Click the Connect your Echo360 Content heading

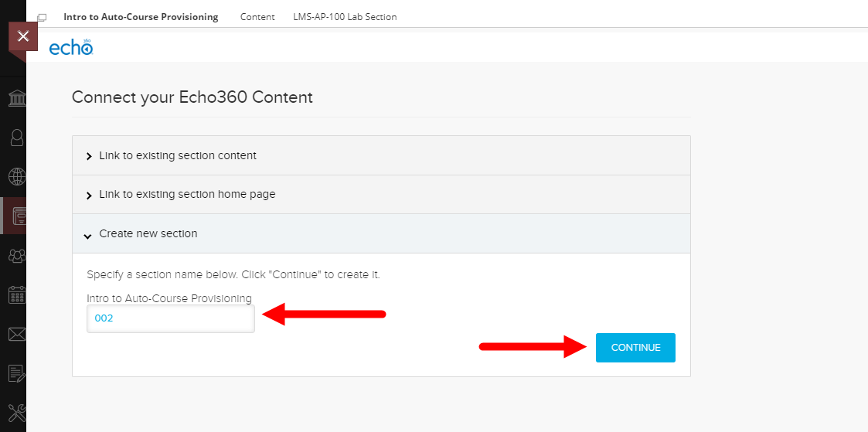[x=192, y=97]
